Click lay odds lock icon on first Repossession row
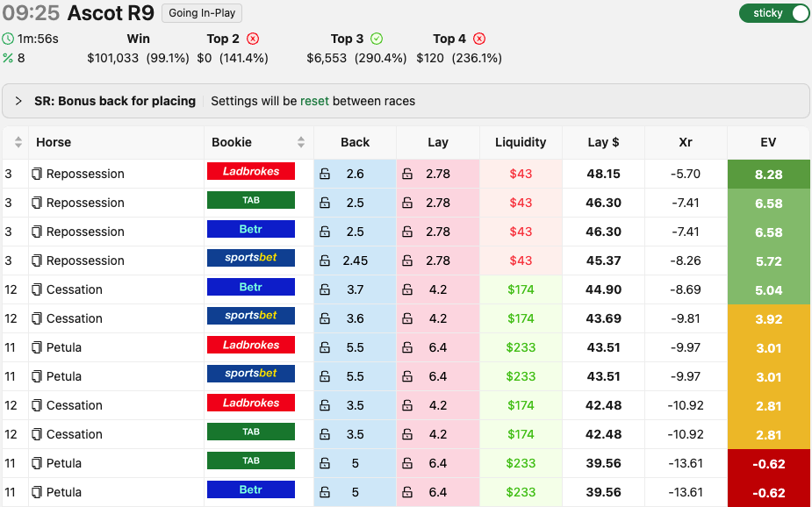Image resolution: width=812 pixels, height=507 pixels. 407,174
